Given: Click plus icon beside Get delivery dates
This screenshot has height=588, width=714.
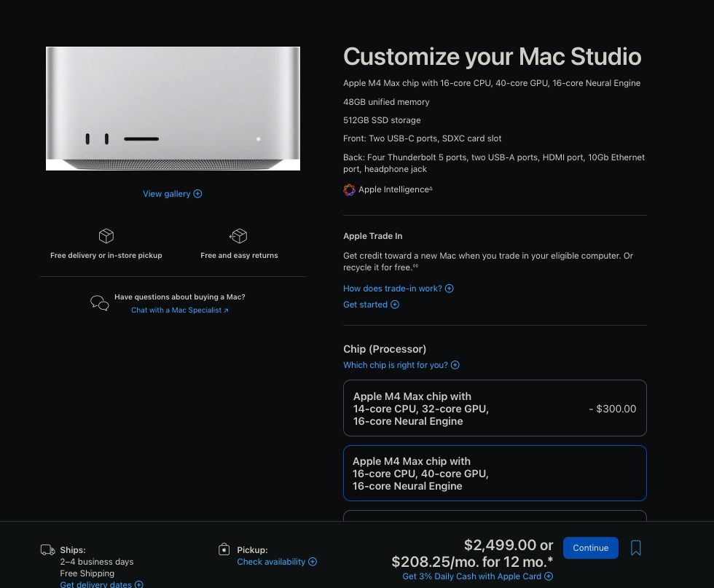Looking at the screenshot, I should (139, 584).
